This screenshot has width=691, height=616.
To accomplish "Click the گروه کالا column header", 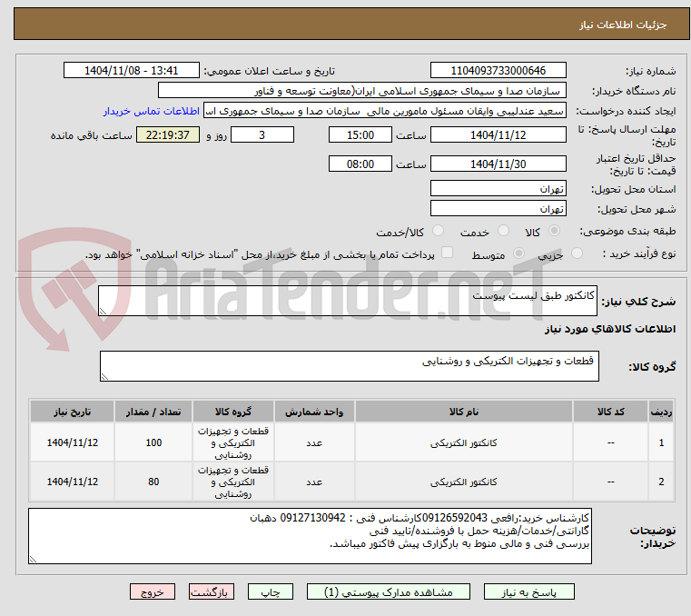I will [233, 412].
